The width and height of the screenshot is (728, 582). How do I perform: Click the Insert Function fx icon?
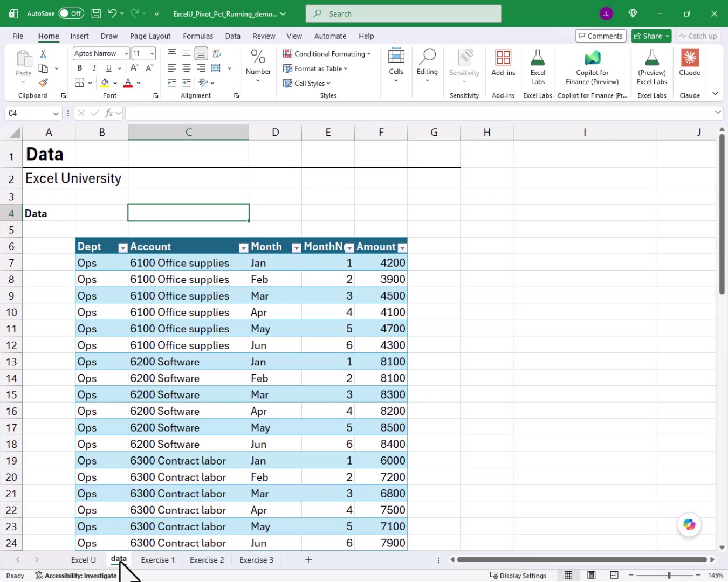pos(109,113)
